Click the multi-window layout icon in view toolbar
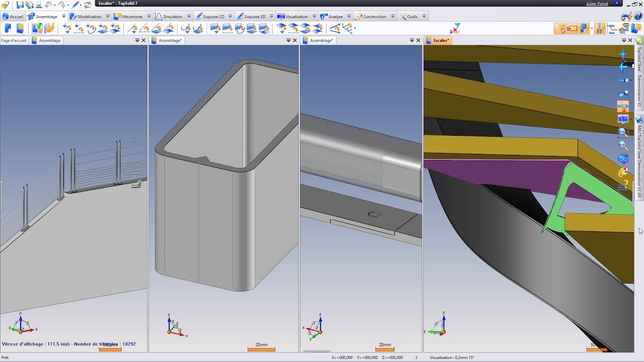 [623, 120]
